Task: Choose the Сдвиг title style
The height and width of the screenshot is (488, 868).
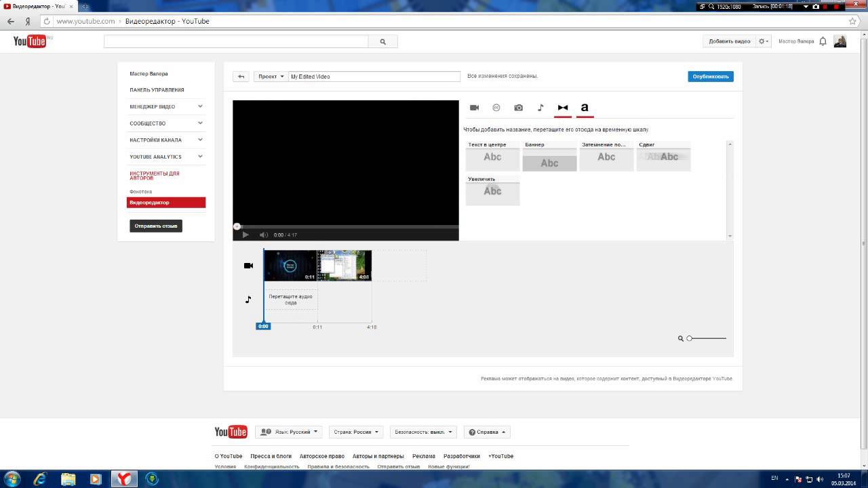Action: tap(663, 156)
